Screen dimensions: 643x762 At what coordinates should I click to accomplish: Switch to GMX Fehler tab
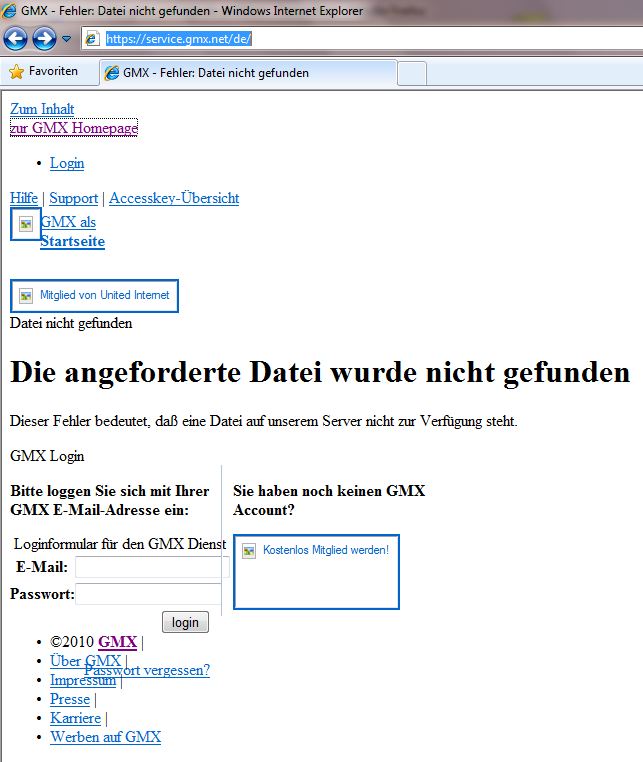tap(248, 73)
